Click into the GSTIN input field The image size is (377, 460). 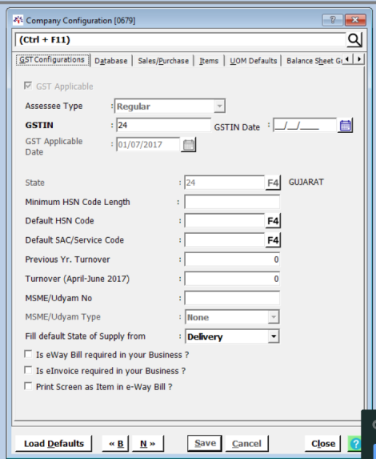[163, 125]
